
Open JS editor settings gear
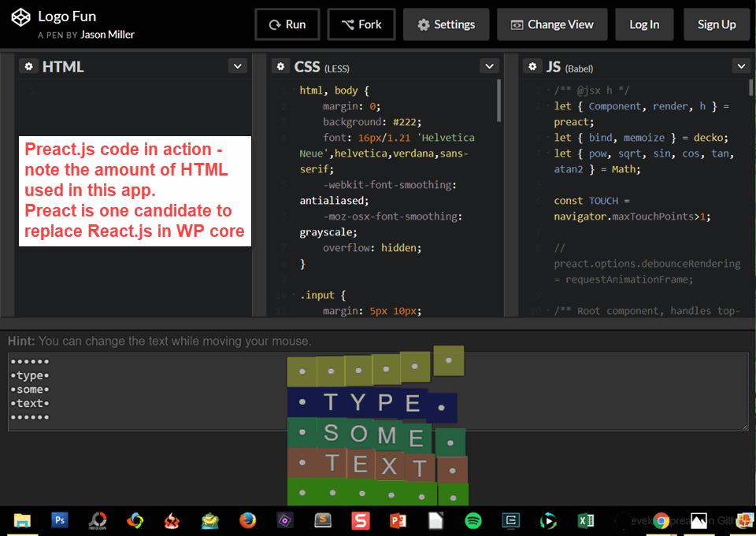pos(532,66)
